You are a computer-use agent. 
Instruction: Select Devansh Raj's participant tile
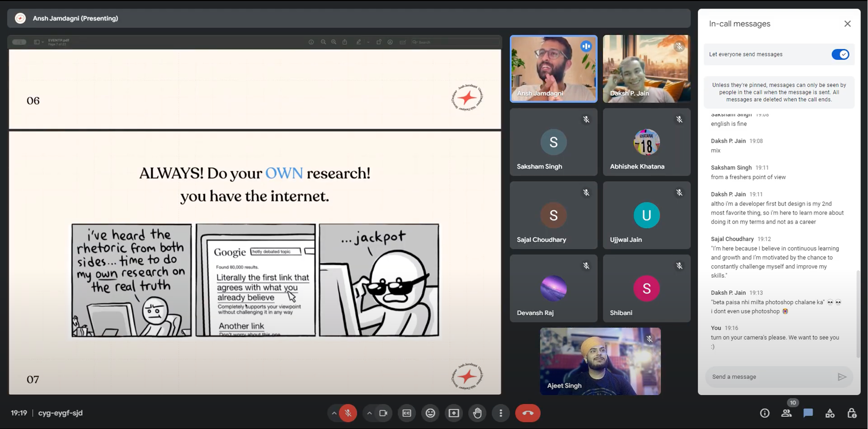coord(553,288)
